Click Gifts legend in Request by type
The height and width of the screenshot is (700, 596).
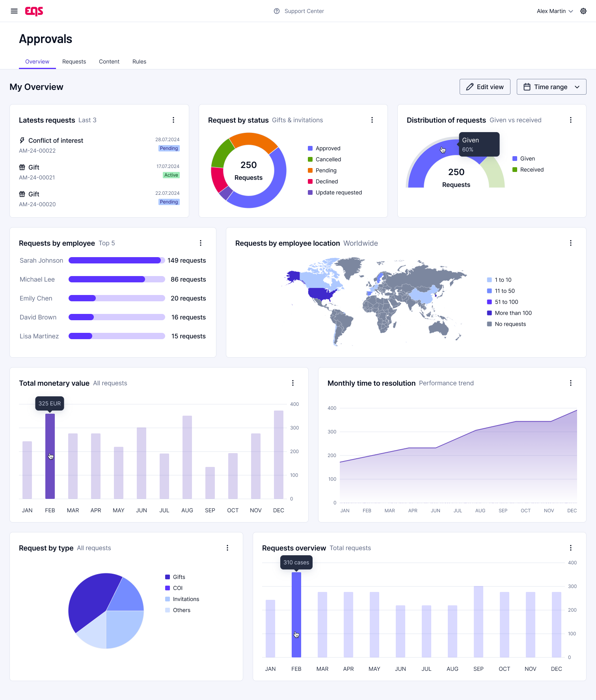pyautogui.click(x=175, y=577)
